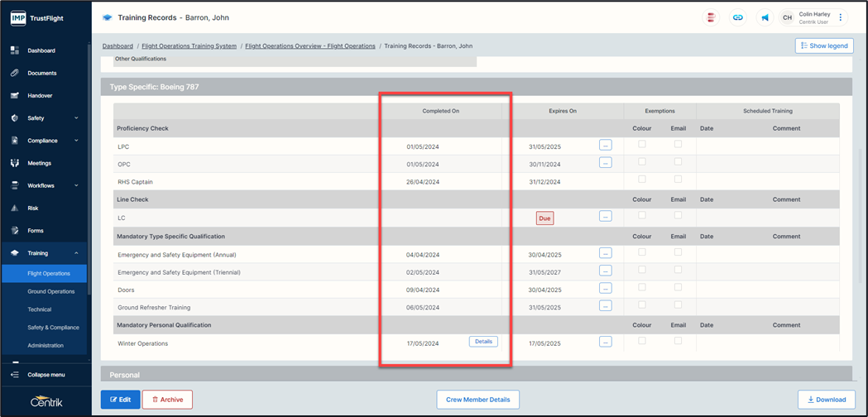
Task: Select Safety & Compliance under Training
Action: click(x=53, y=328)
